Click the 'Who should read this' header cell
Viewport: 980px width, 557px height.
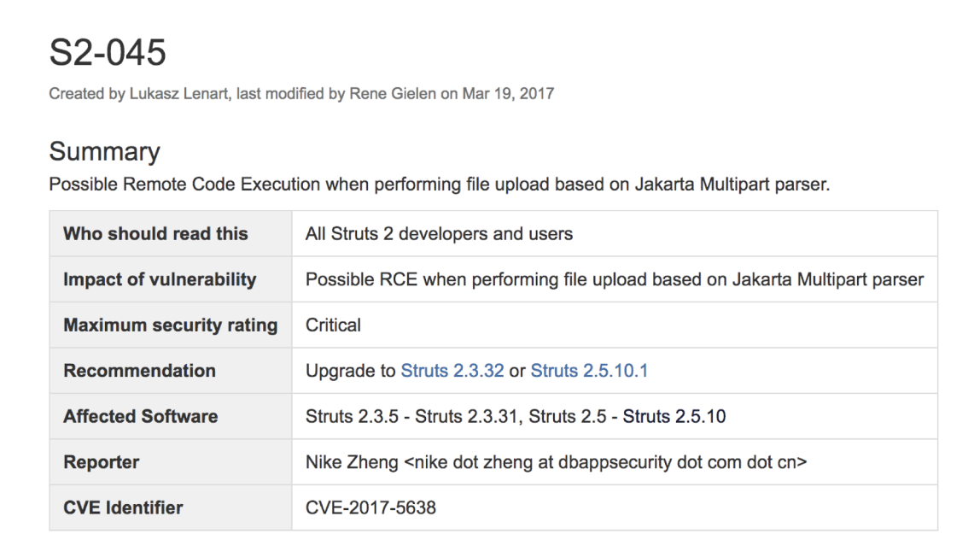pyautogui.click(x=155, y=234)
